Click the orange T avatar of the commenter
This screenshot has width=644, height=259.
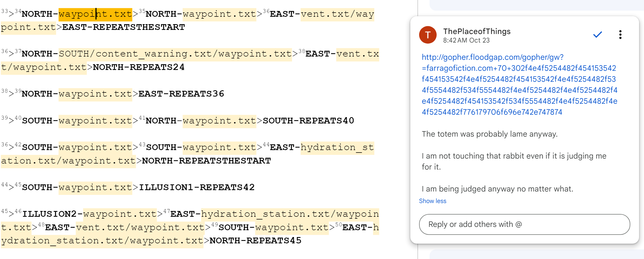pos(428,35)
